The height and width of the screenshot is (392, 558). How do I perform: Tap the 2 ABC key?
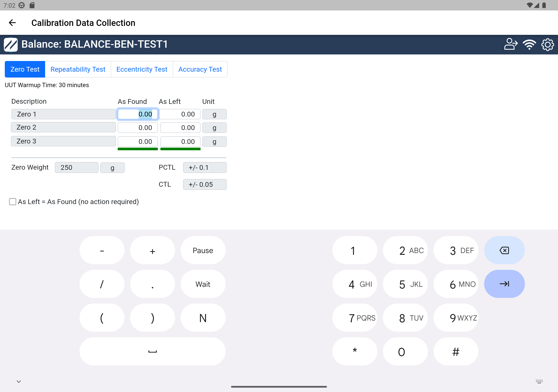[x=405, y=250]
